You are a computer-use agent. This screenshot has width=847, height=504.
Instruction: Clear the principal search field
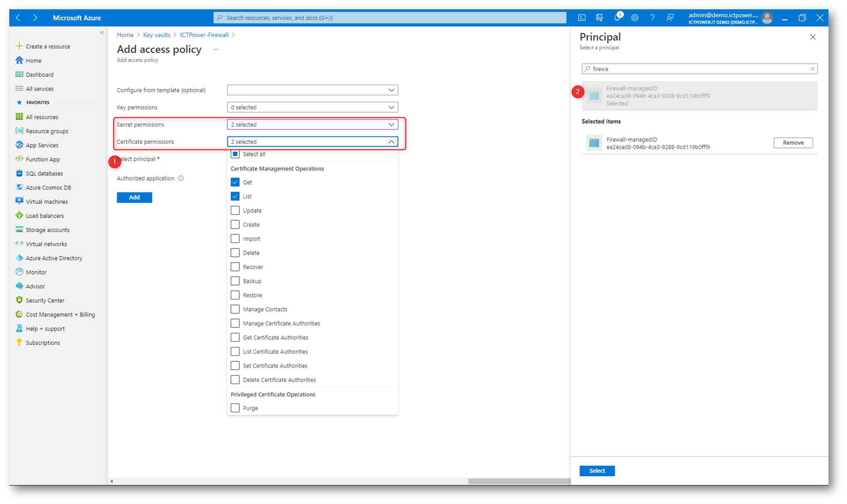click(x=812, y=69)
